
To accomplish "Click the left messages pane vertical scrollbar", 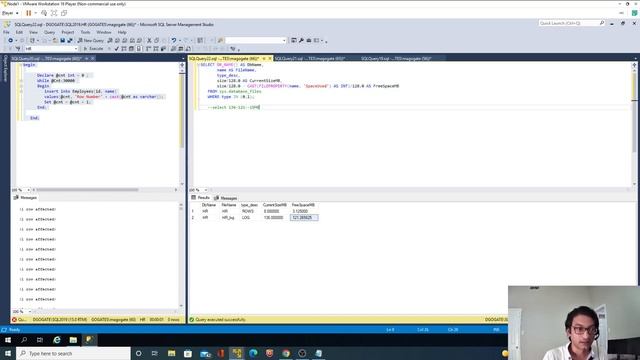I will pos(181,255).
